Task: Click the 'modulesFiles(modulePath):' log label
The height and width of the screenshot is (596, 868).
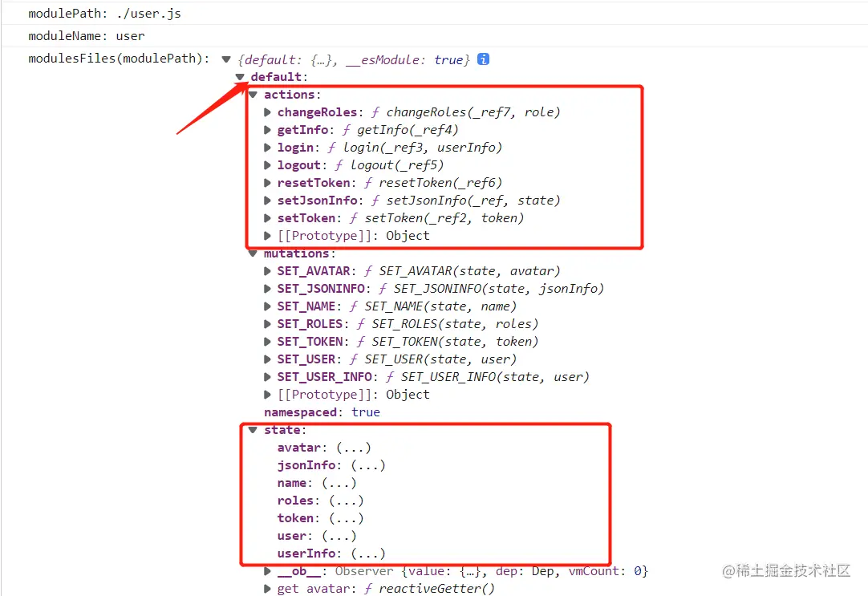Action: (119, 59)
